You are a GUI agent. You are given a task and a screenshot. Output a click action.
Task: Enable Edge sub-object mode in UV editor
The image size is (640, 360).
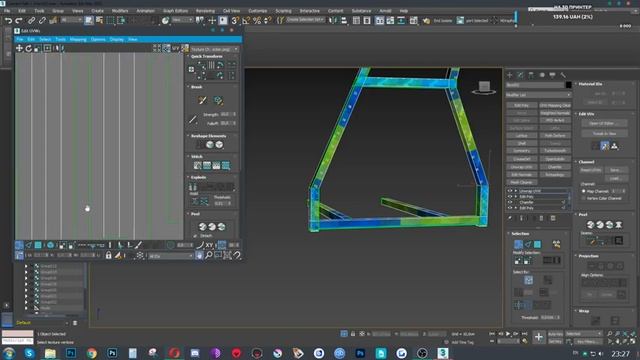[x=29, y=245]
